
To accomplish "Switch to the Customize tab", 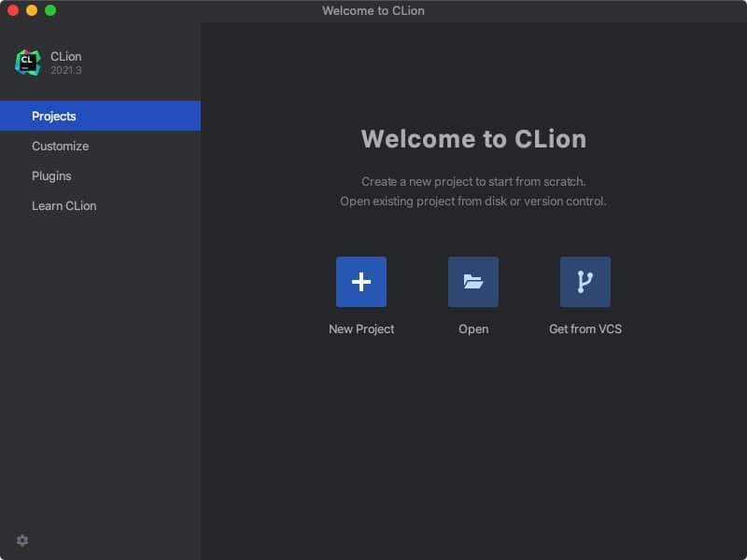I will point(101,146).
